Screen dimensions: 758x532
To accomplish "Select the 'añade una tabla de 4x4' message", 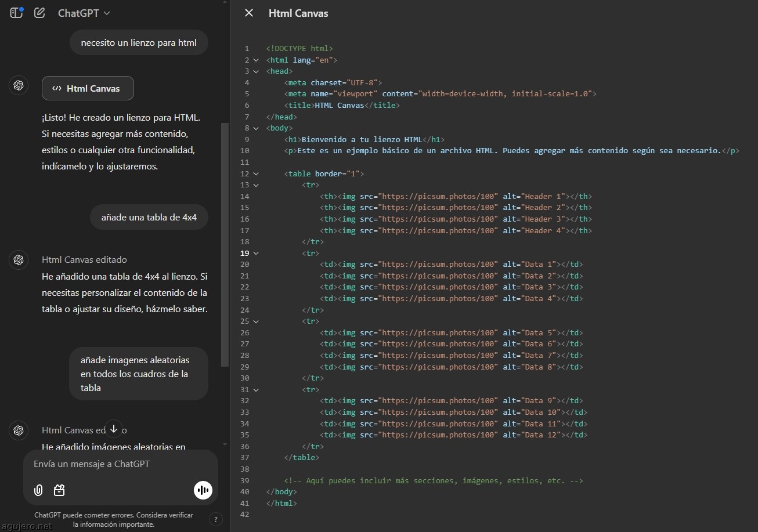I will point(149,218).
